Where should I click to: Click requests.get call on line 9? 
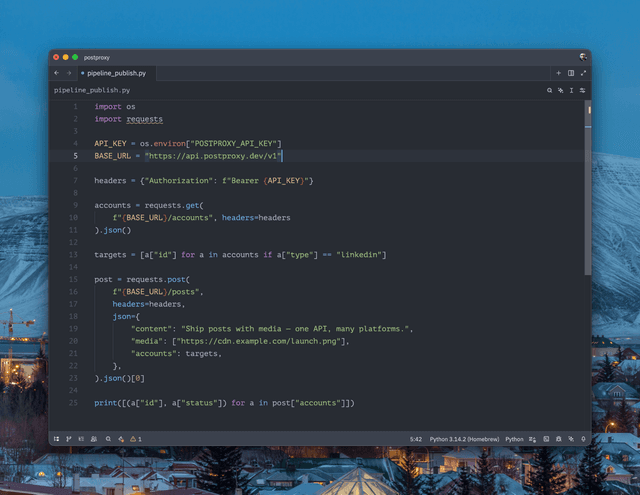(172, 205)
